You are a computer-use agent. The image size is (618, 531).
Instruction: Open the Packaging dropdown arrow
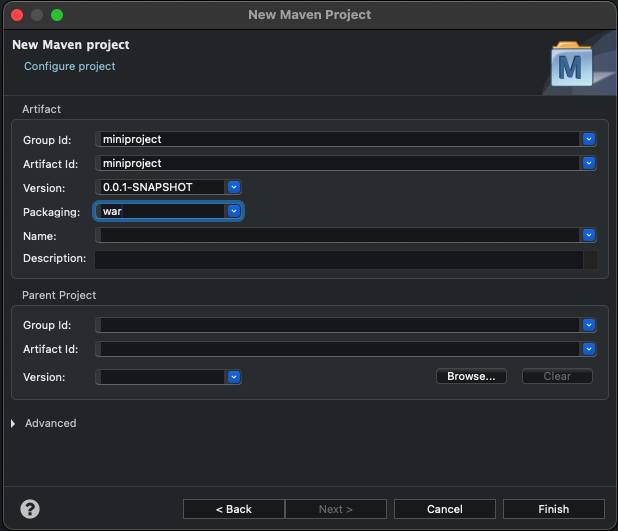[x=234, y=211]
